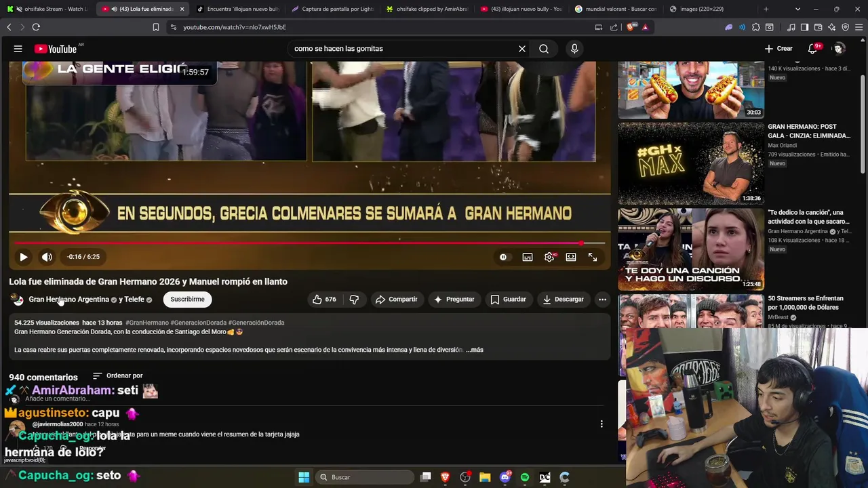This screenshot has width=868, height=488.
Task: Open the Brave VPN shield icon
Action: 846,27
